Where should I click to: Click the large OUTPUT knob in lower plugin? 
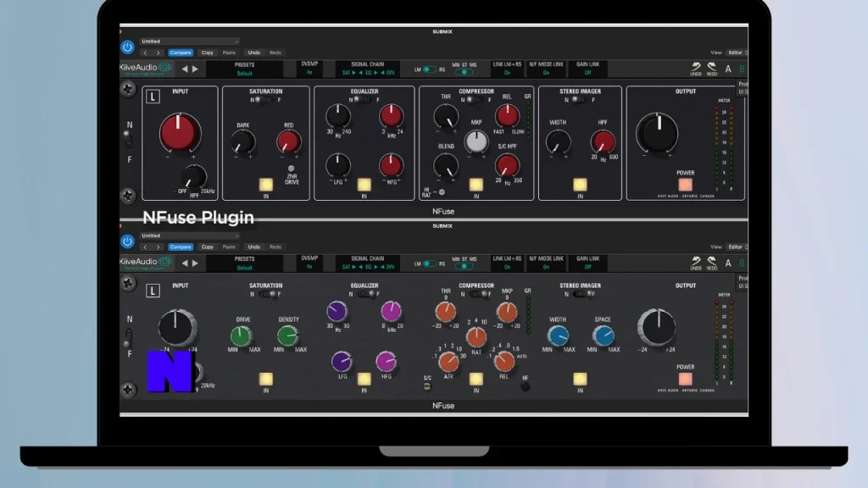pyautogui.click(x=657, y=327)
